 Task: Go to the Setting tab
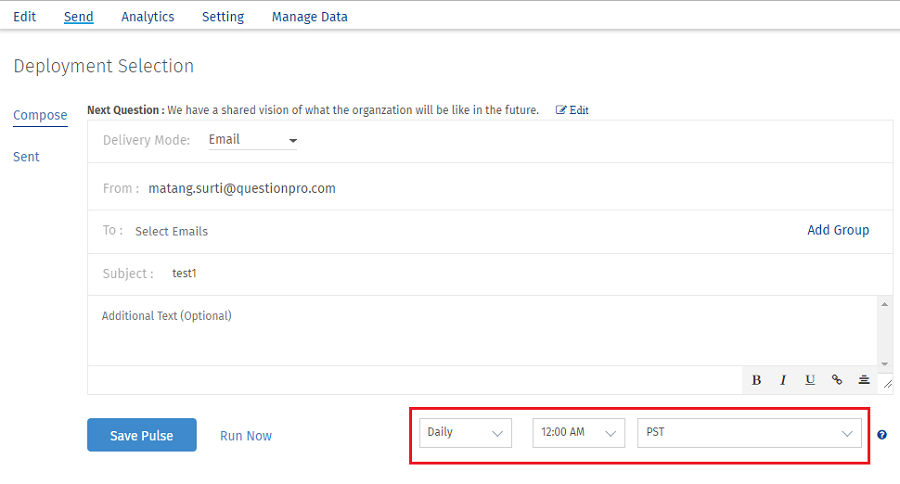pyautogui.click(x=223, y=17)
